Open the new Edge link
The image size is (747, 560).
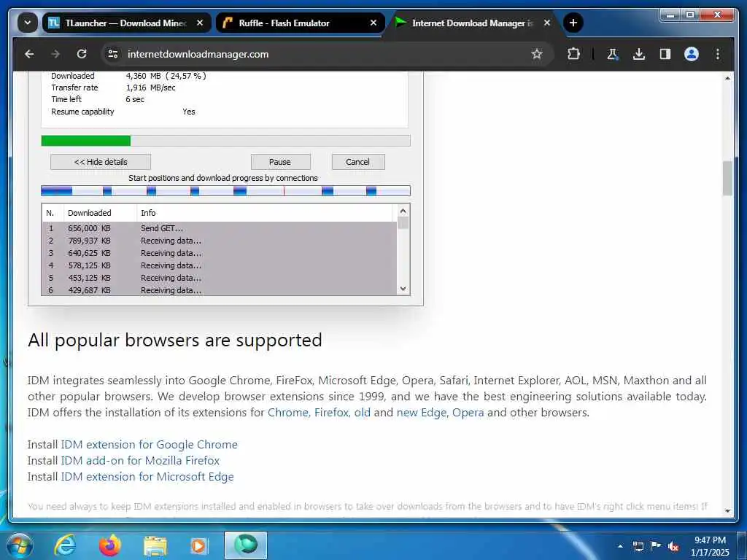pos(422,413)
